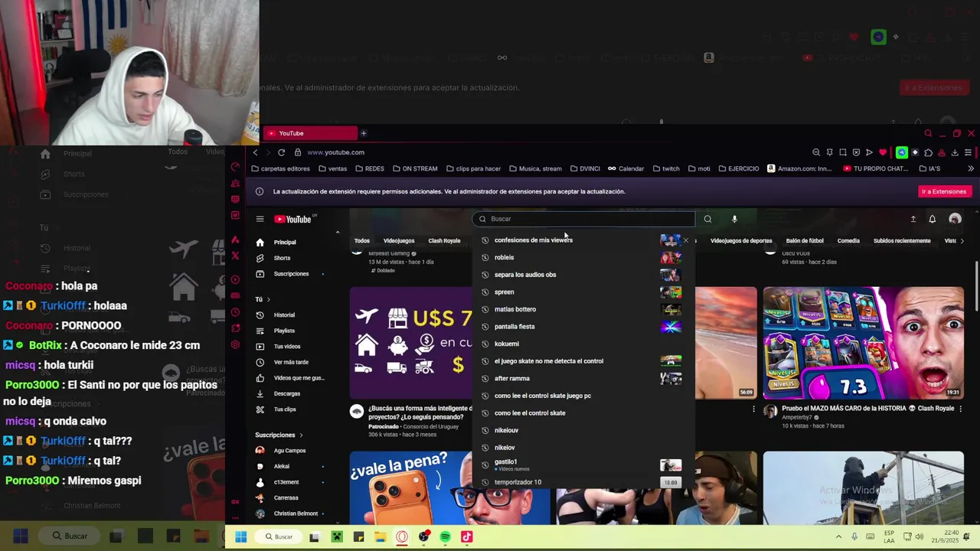
Task: Open Spotify from the taskbar
Action: point(445,537)
